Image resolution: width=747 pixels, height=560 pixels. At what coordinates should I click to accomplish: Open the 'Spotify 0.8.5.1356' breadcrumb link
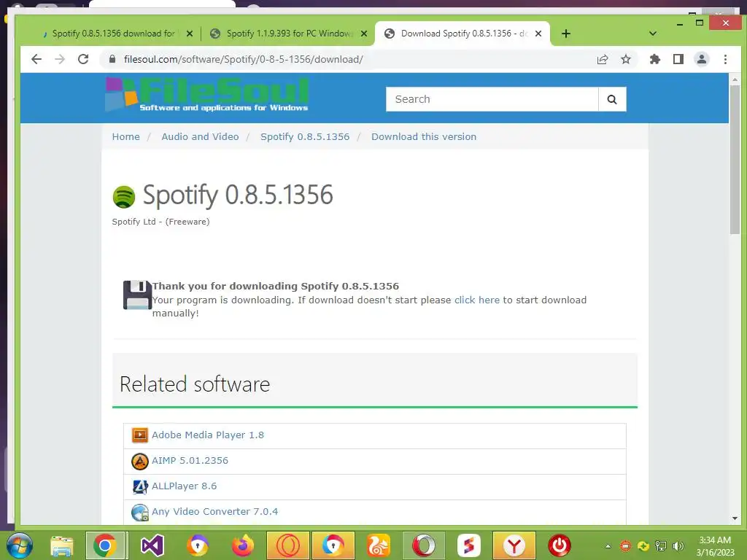[305, 136]
